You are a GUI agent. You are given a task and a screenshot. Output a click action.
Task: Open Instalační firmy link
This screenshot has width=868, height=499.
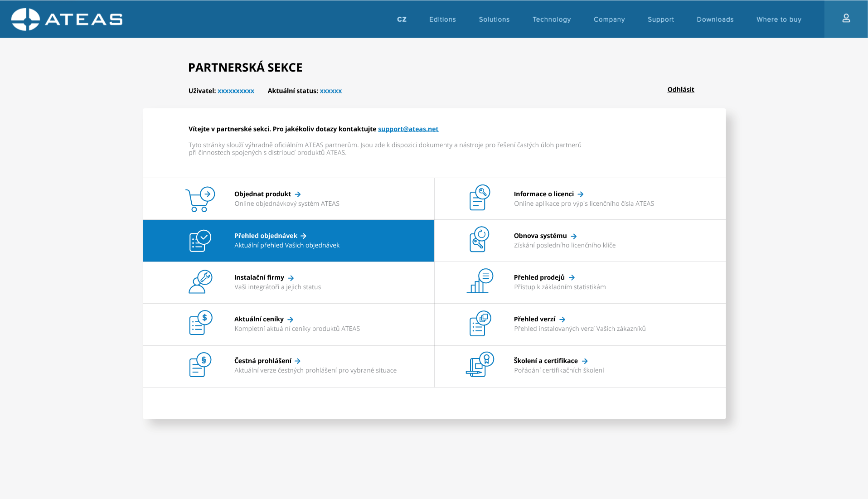[259, 277]
